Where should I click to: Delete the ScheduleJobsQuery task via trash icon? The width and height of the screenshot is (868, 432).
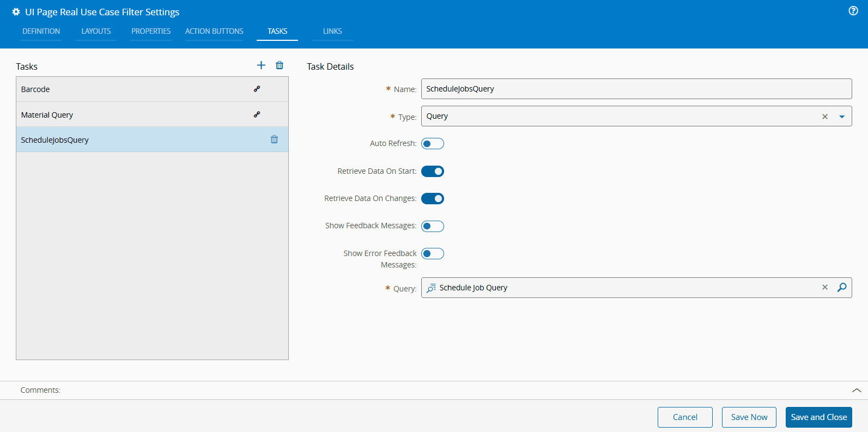pyautogui.click(x=274, y=139)
